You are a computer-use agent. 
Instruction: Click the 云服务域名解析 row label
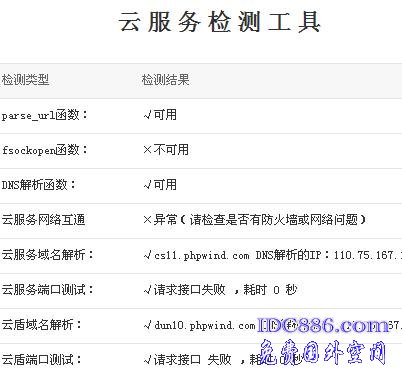click(47, 255)
